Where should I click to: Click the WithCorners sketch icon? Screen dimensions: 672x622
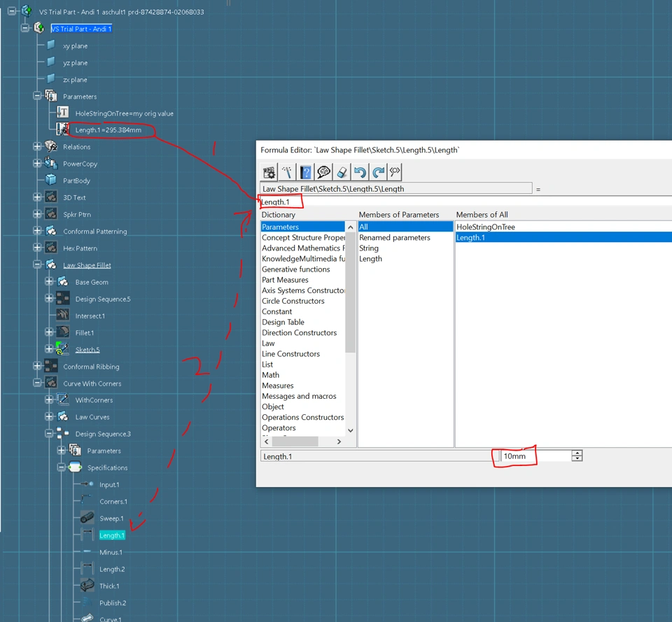(62, 400)
